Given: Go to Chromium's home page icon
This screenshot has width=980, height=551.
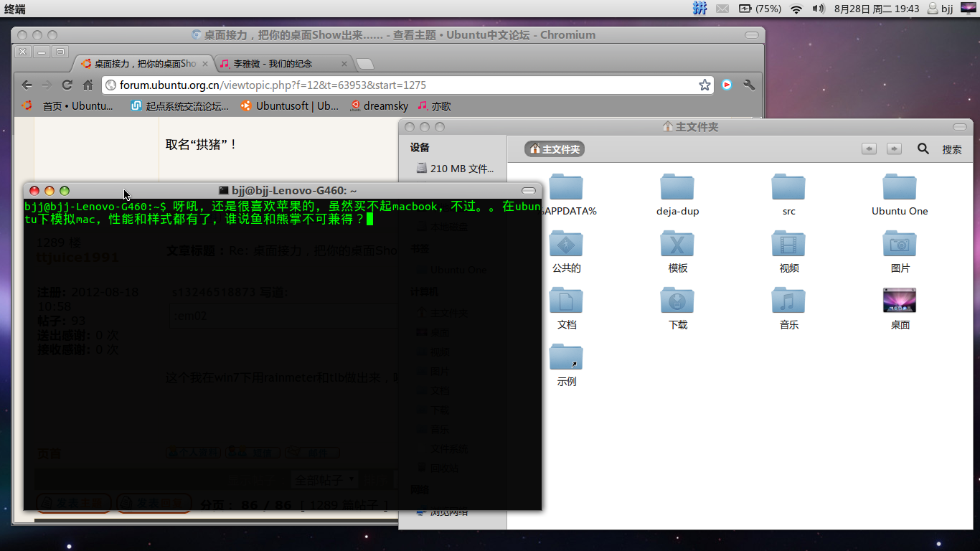Looking at the screenshot, I should point(88,85).
